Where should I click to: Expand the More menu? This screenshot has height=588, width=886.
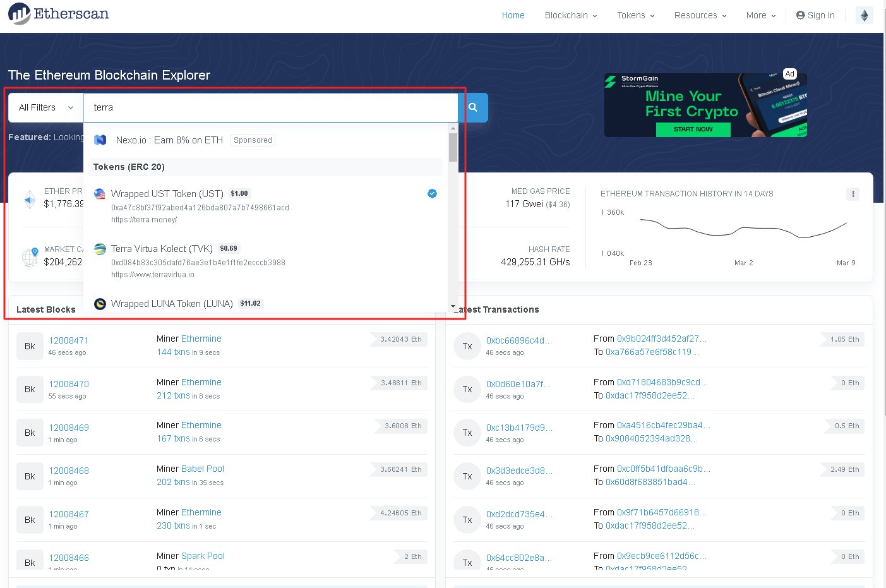pyautogui.click(x=761, y=15)
